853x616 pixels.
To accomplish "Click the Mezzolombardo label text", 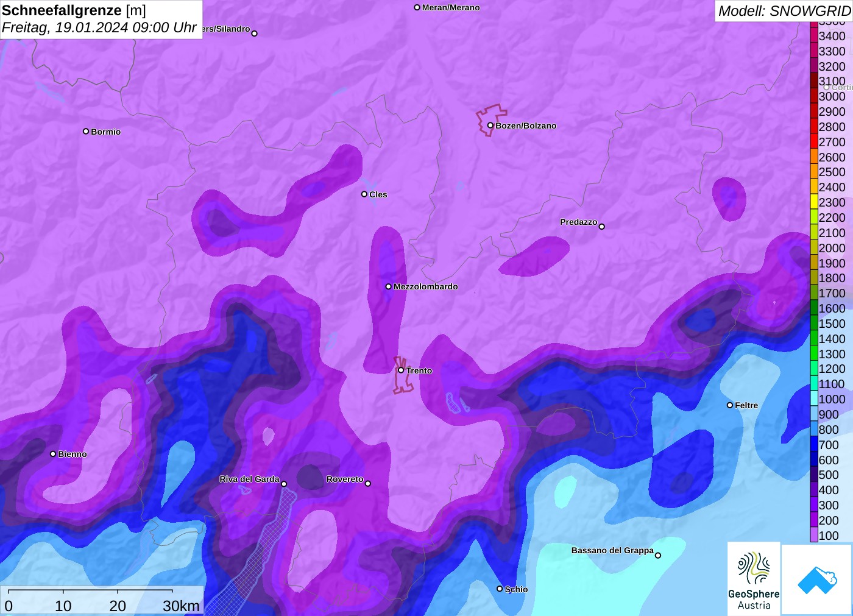I will coord(425,286).
